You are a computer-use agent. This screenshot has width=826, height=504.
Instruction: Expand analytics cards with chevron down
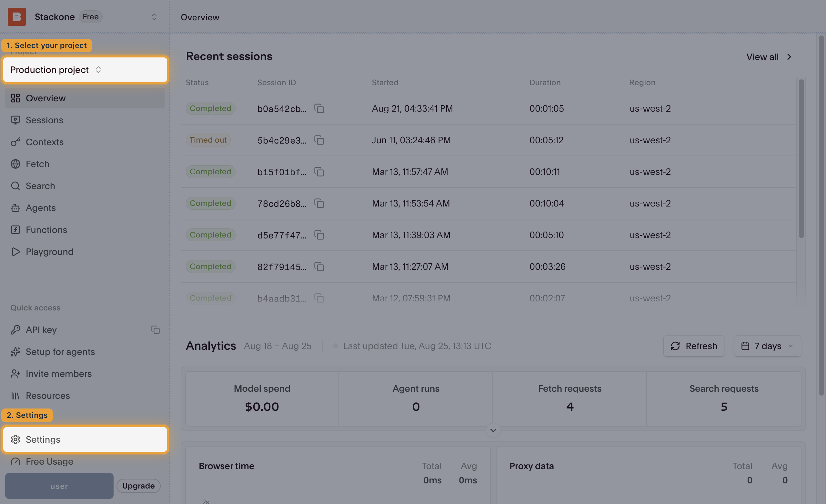point(493,430)
